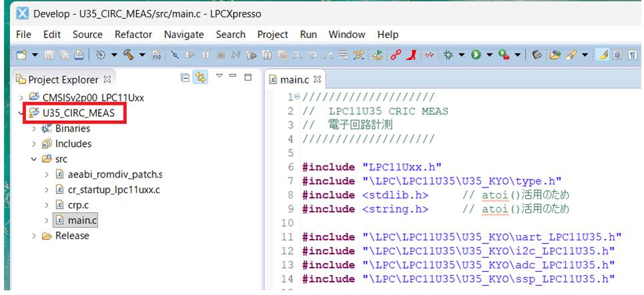Click the New file toolbar icon

[21, 55]
